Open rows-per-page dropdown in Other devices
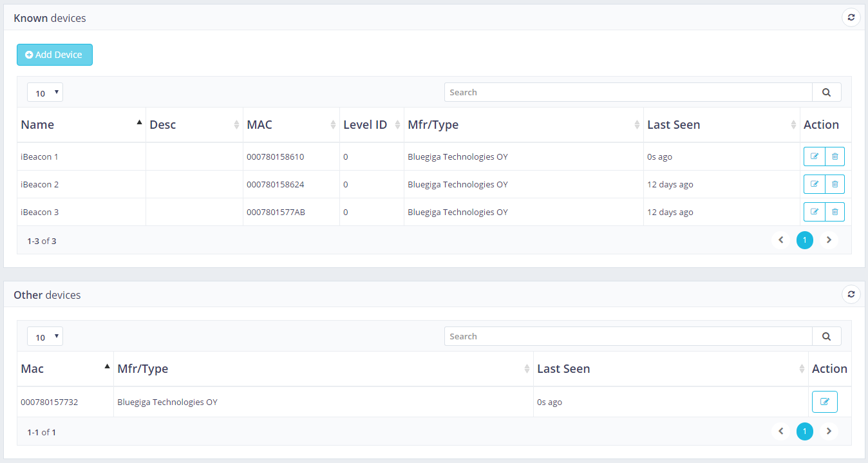This screenshot has width=868, height=463. (x=45, y=337)
